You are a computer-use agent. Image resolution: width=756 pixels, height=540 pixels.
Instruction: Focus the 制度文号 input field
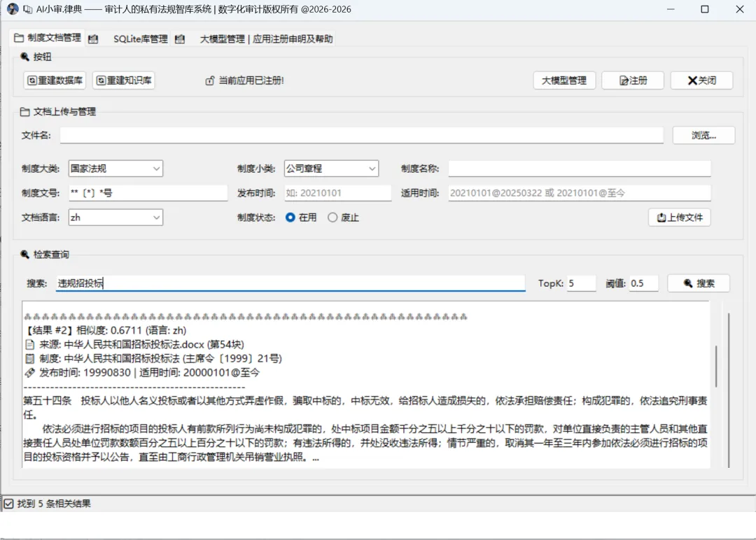[x=148, y=193]
